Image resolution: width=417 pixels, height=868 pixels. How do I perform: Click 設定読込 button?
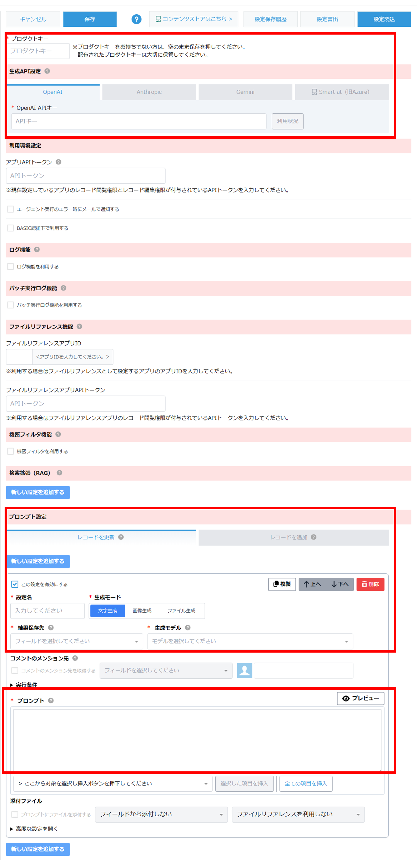[x=384, y=19]
